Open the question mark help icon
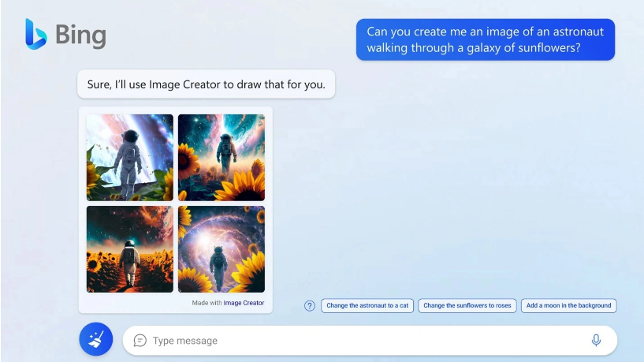644x362 pixels. coord(310,306)
